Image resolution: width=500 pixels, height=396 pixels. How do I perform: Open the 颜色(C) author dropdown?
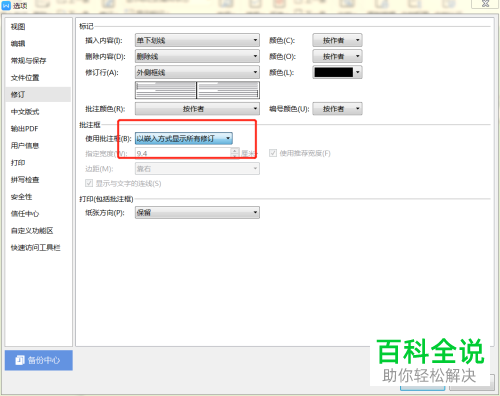[337, 40]
